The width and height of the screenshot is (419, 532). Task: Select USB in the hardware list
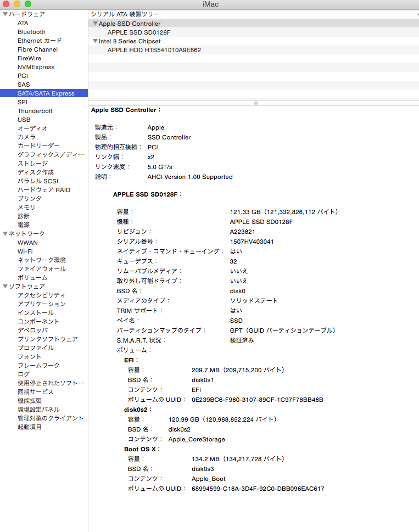tap(24, 120)
